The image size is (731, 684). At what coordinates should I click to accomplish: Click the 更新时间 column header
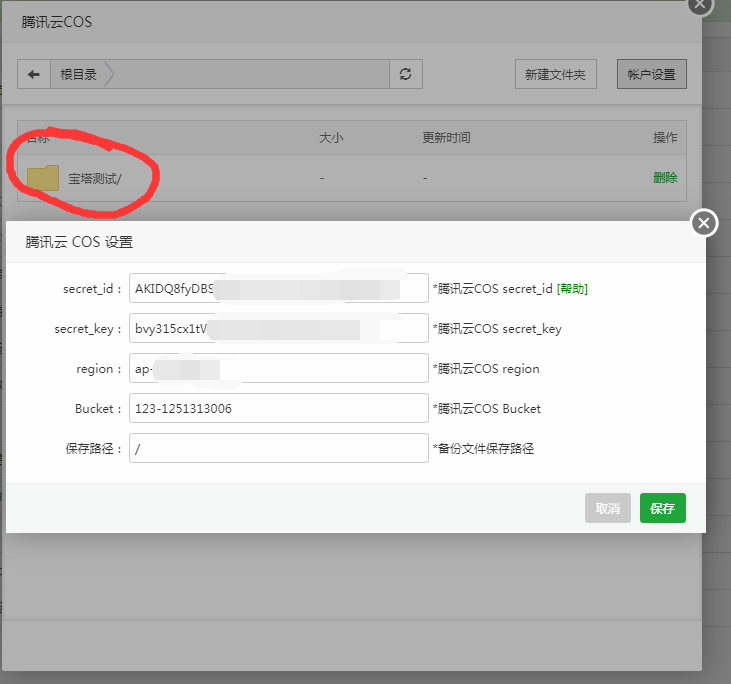coord(446,138)
